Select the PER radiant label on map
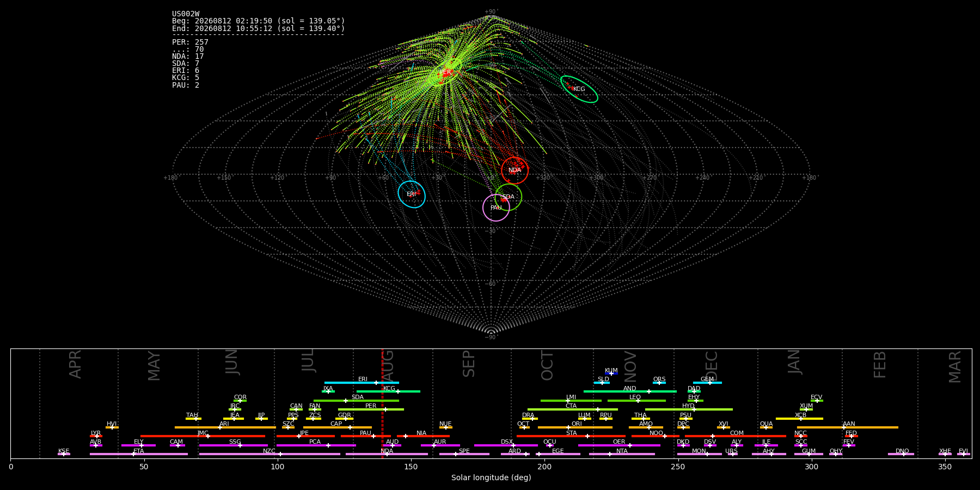The height and width of the screenshot is (490, 980). (445, 72)
